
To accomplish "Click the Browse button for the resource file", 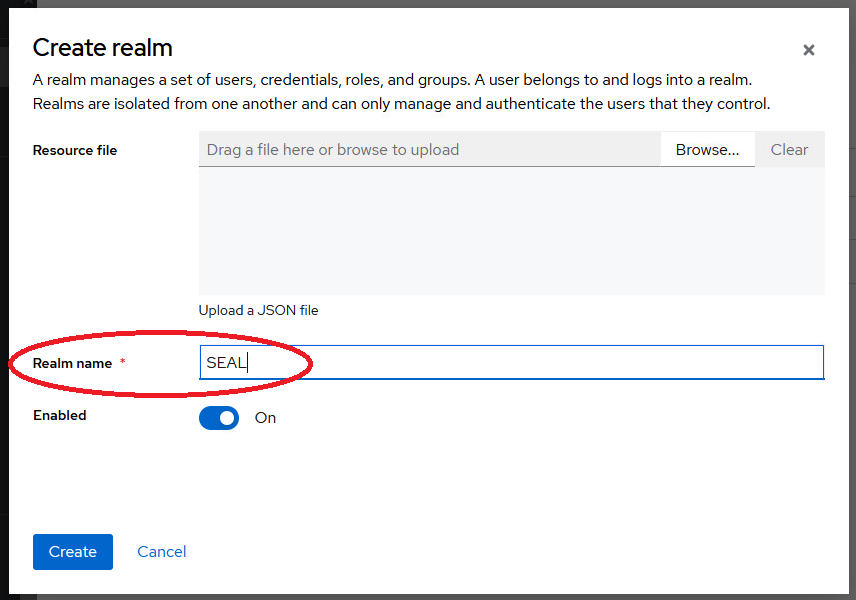I will coord(707,149).
